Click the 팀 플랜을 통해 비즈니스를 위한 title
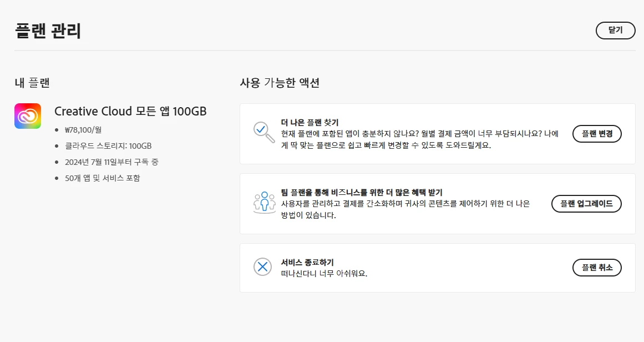644x342 pixels. click(362, 192)
